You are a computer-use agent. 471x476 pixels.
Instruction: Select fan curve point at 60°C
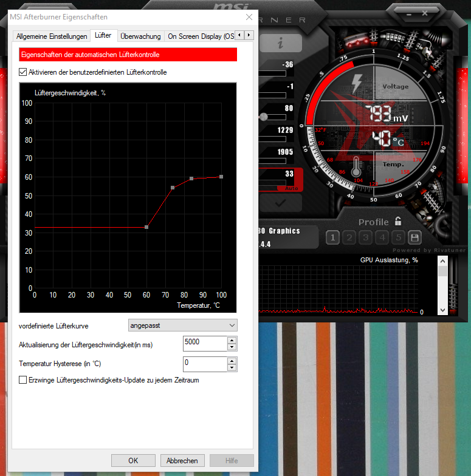coord(146,227)
